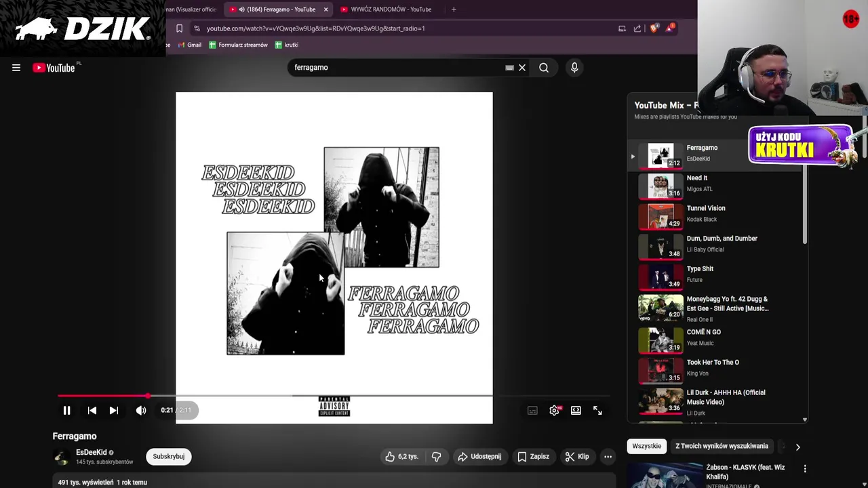Enter fullscreen mode
Image resolution: width=868 pixels, height=488 pixels.
click(x=597, y=410)
